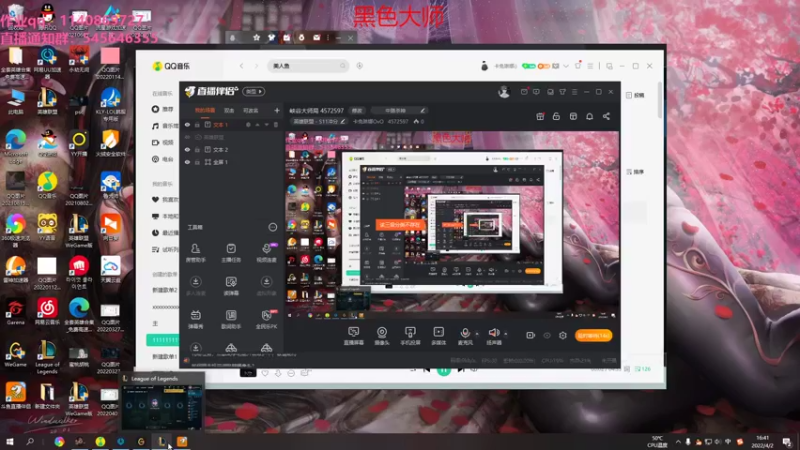Open taskbar search magnifier
Viewport: 800px width, 450px height.
(x=30, y=442)
